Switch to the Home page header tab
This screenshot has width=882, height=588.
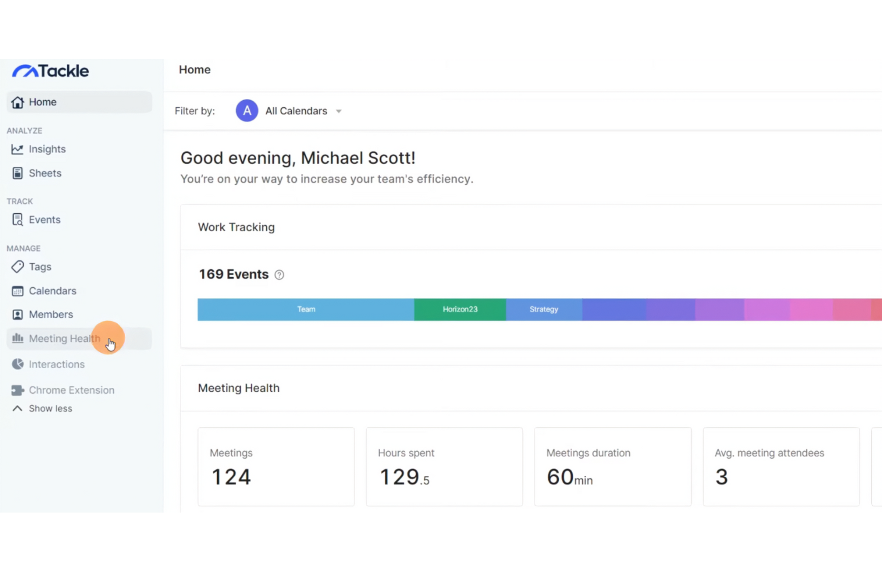(x=194, y=70)
